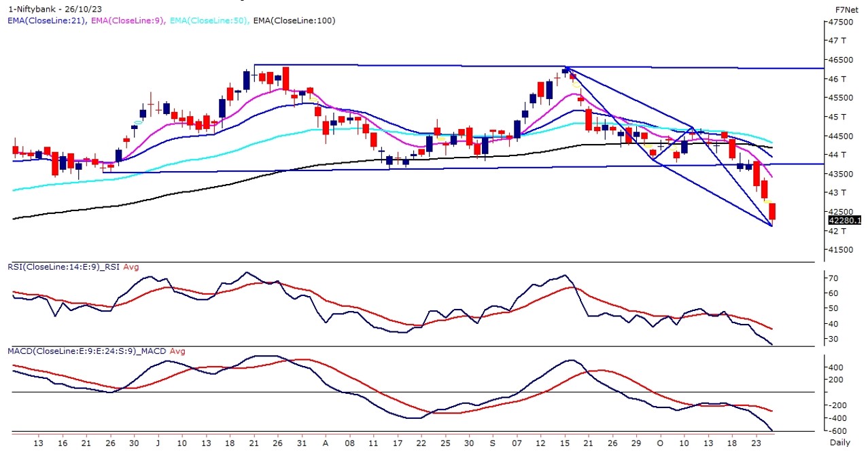Click the S month marker on date axis
Image resolution: width=868 pixels, height=459 pixels.
click(x=493, y=442)
